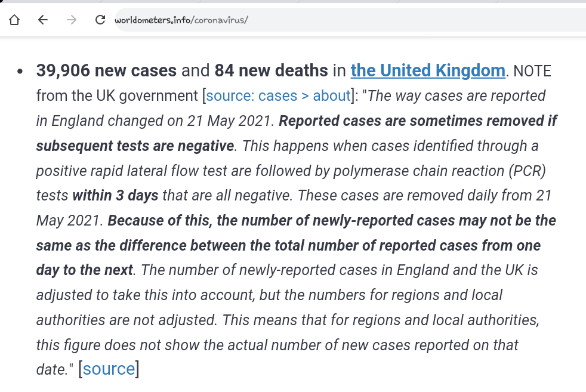
Task: Open the "source: cases > about" link
Action: point(278,96)
